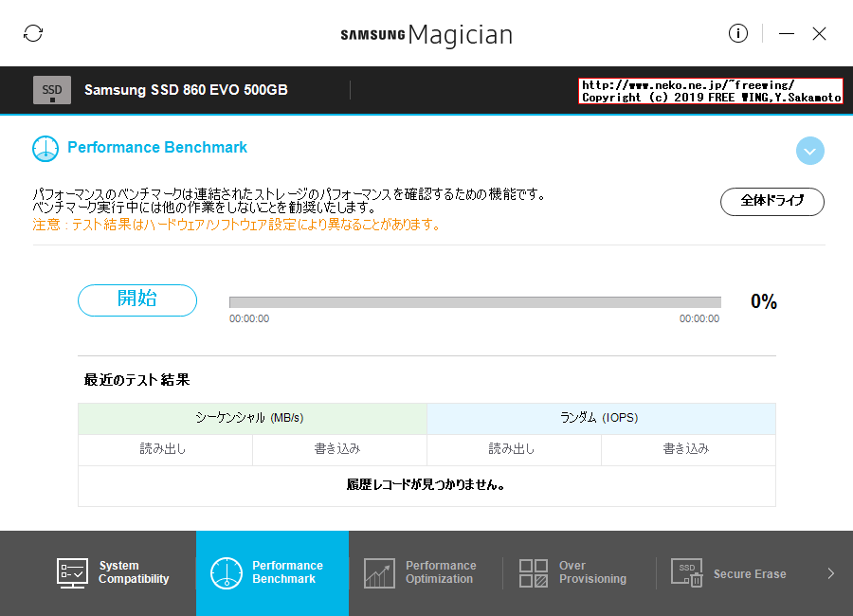Image resolution: width=853 pixels, height=616 pixels.
Task: Click the SSD drive badge icon
Action: (51, 89)
